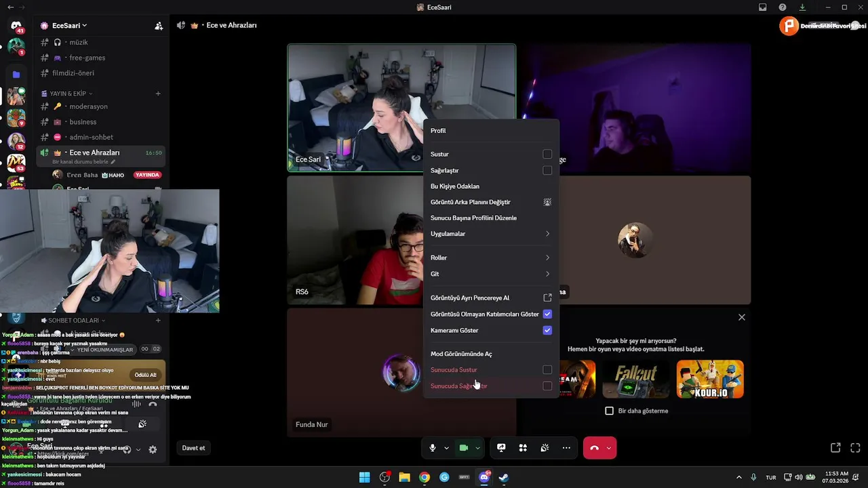
Task: Select the RS6 video tile
Action: tap(355, 240)
